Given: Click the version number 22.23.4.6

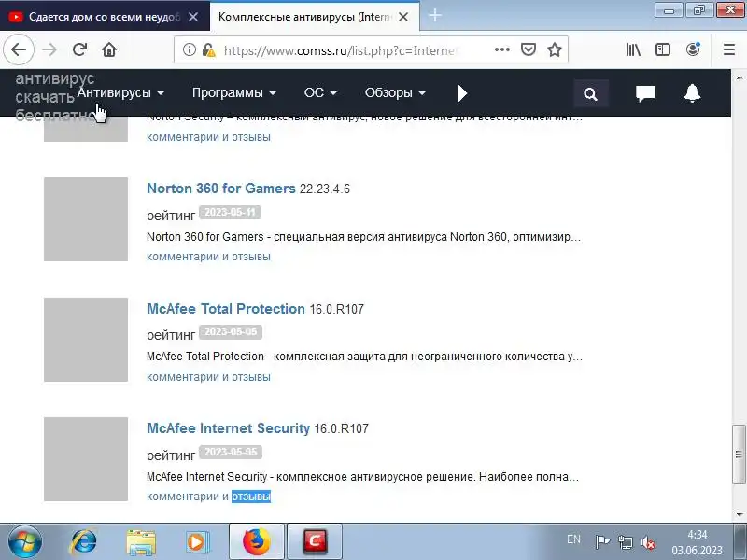Looking at the screenshot, I should pos(324,189).
